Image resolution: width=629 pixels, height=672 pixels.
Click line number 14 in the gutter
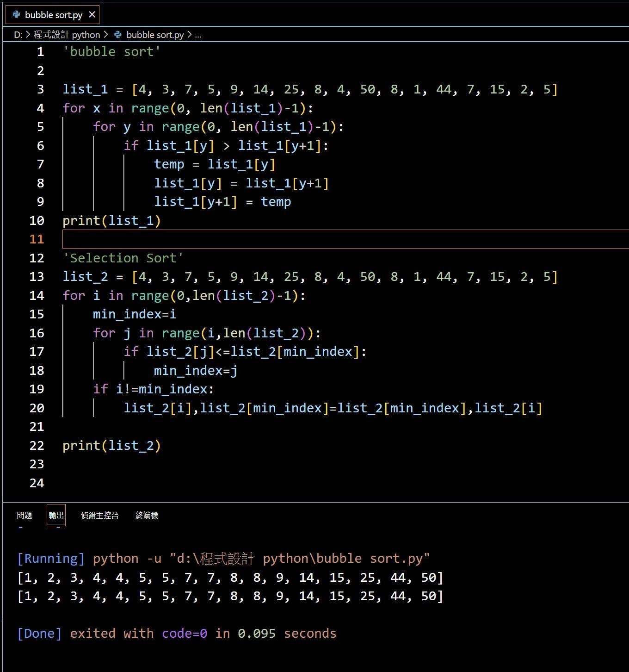tap(37, 296)
